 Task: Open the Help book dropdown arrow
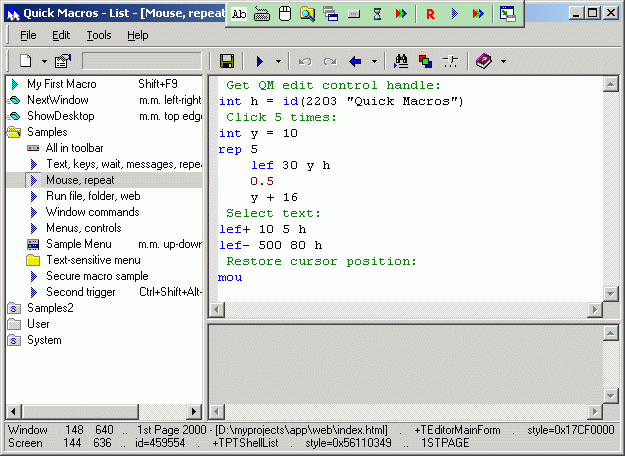[503, 61]
